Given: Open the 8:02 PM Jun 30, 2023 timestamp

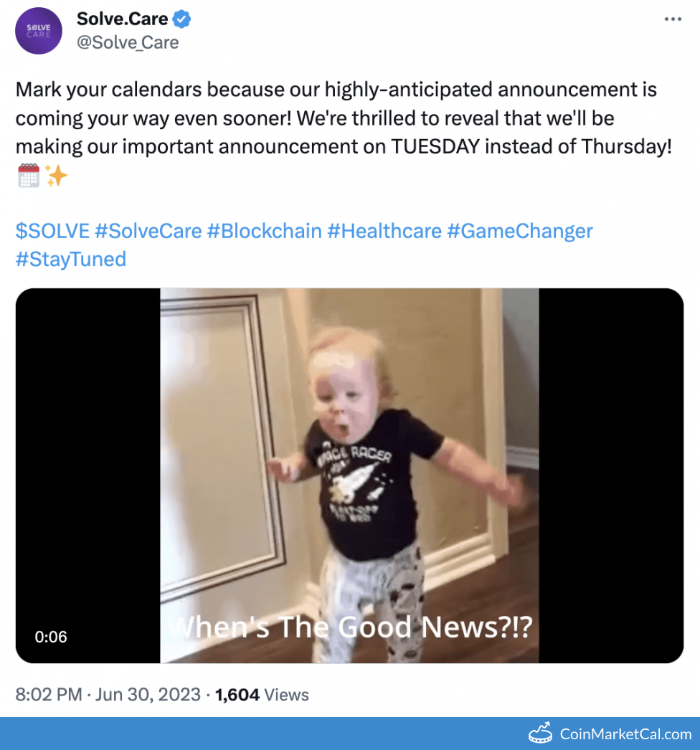Looking at the screenshot, I should pyautogui.click(x=107, y=694).
